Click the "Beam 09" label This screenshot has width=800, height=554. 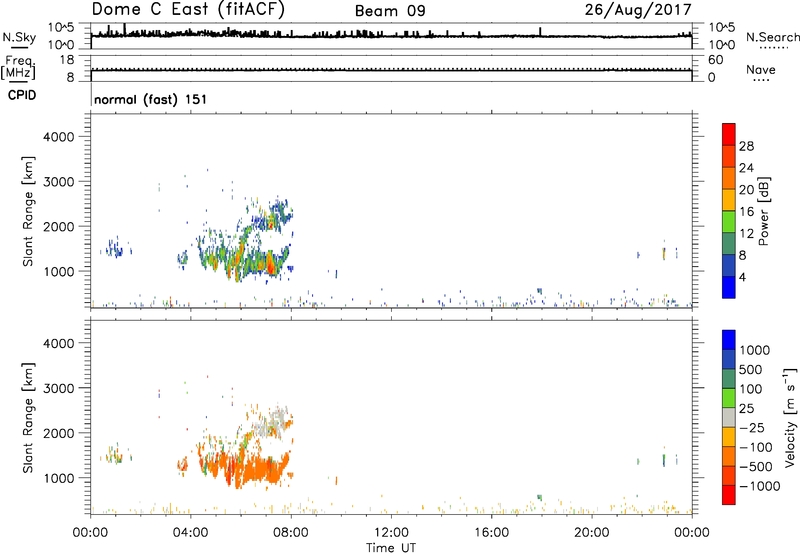click(x=390, y=11)
